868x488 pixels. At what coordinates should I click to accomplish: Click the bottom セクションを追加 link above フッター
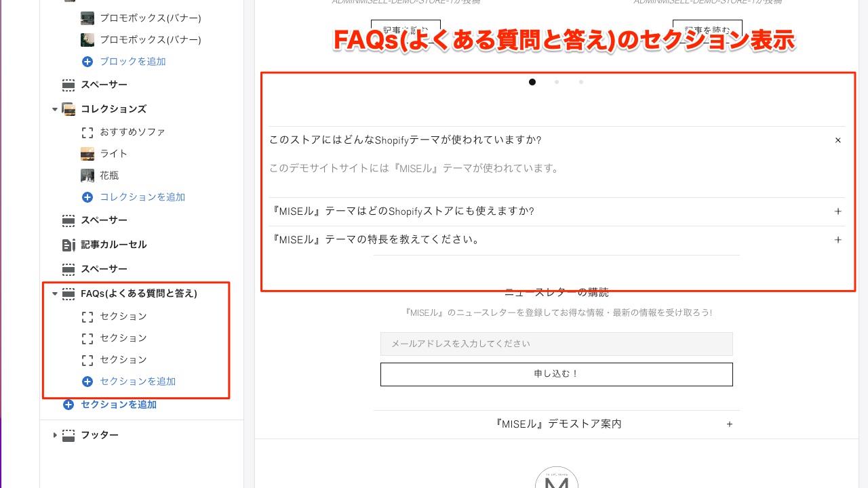pos(119,405)
